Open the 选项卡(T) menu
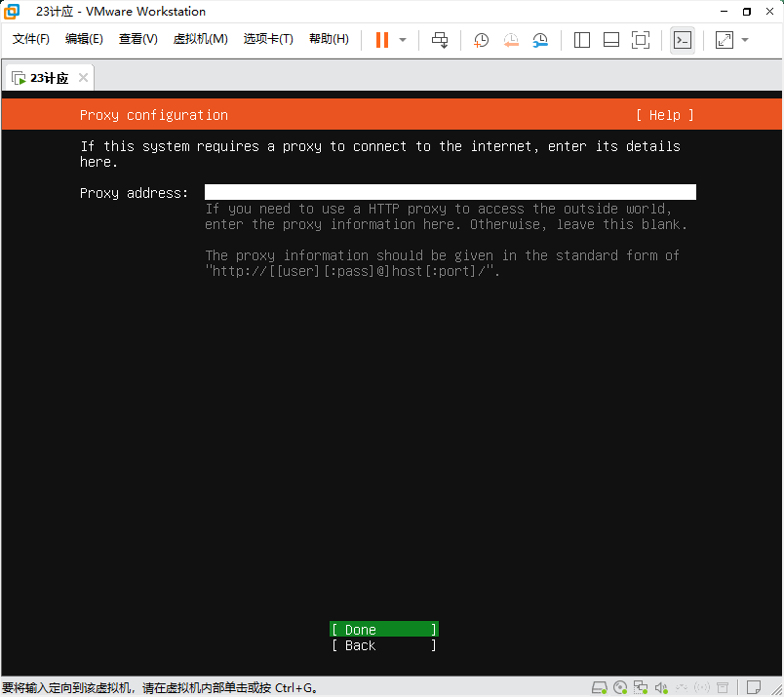Viewport: 784px width, 697px height. [268, 39]
